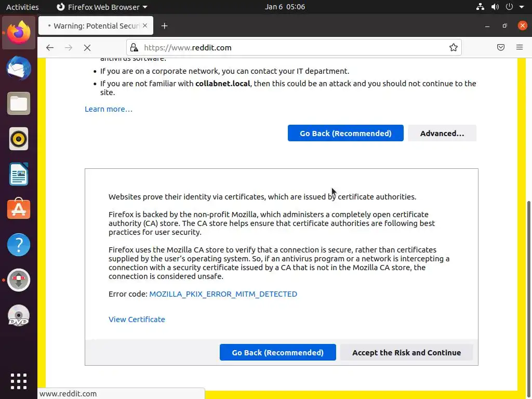This screenshot has height=399, width=532.
Task: Bookmark this page with the star
Action: [x=453, y=47]
